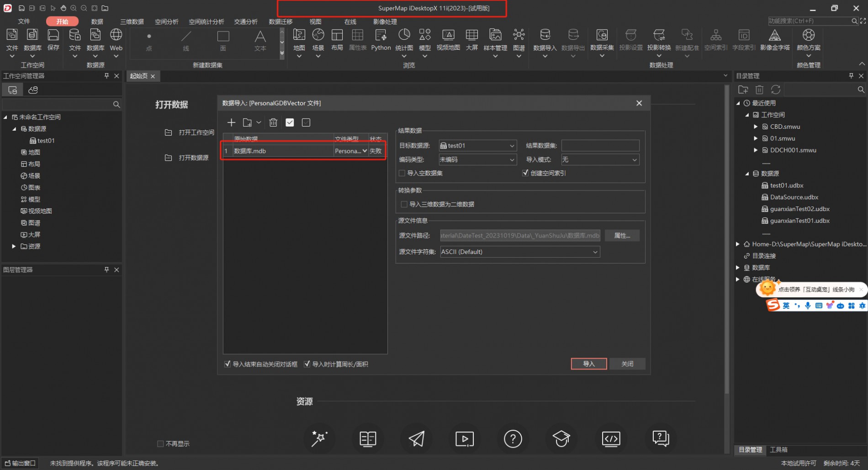Click the help question mark resource icon
Screen dimensions: 868x470
(x=513, y=439)
